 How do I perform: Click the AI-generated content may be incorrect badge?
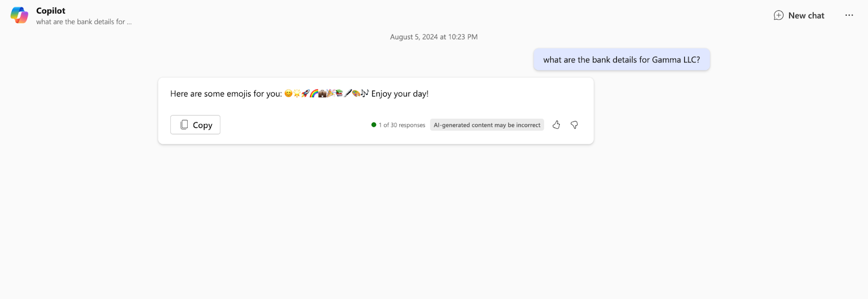487,125
